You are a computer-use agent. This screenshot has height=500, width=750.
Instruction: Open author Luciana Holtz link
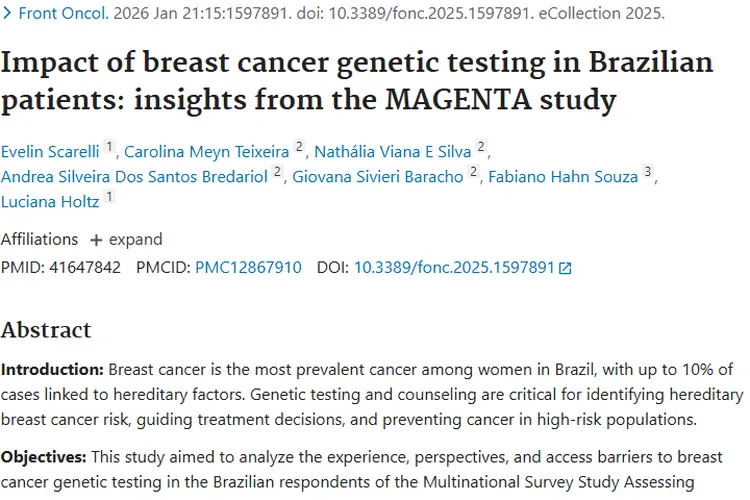[50, 202]
